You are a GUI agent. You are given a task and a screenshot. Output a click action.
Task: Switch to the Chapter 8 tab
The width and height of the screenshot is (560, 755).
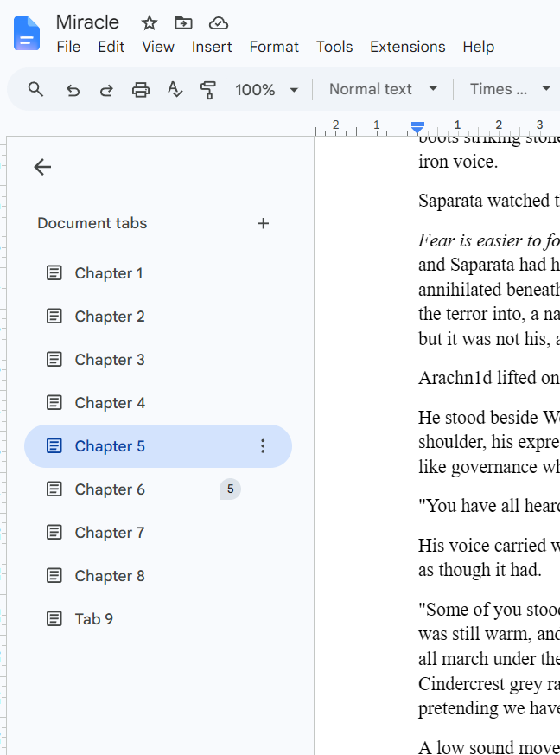[158, 576]
